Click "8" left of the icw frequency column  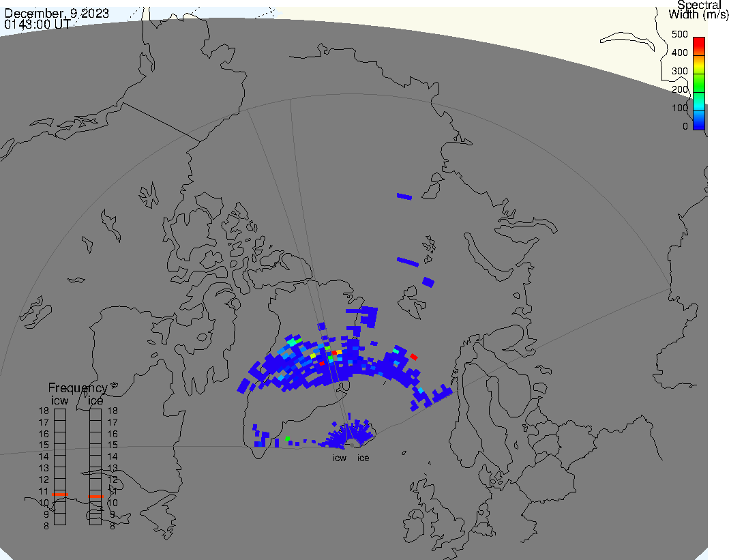[46, 526]
